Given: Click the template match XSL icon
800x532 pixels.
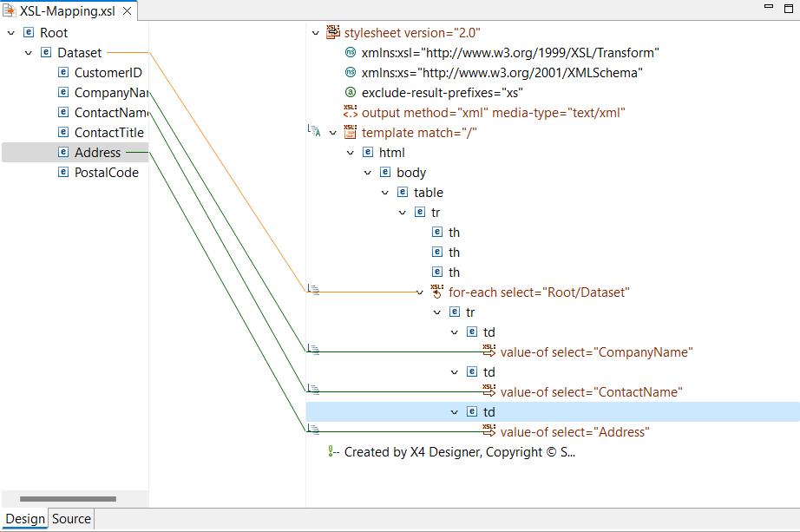Looking at the screenshot, I should 351,133.
